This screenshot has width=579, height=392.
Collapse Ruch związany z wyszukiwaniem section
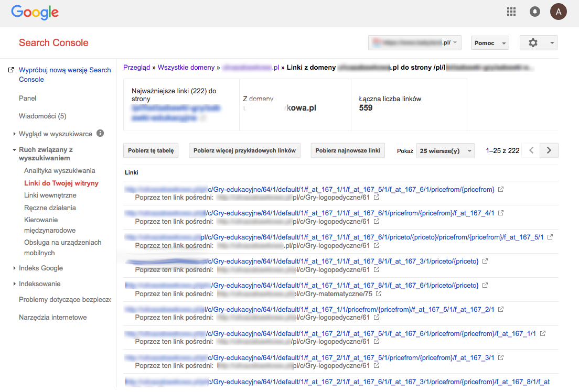(x=14, y=150)
